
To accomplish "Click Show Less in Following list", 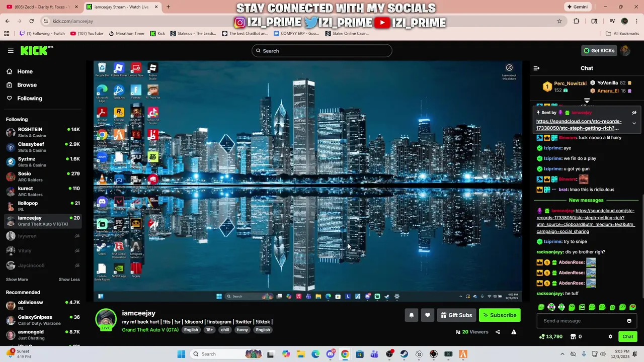I will (69, 280).
